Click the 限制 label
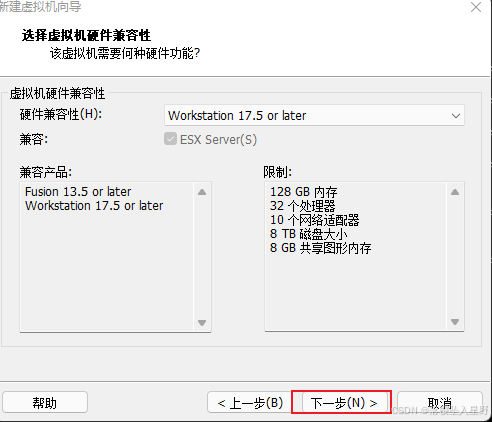 278,172
